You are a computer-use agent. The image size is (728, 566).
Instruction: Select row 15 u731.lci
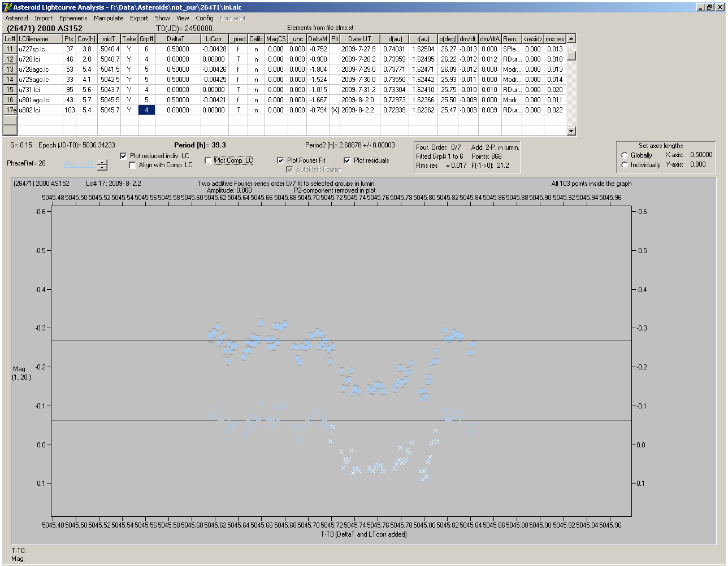pyautogui.click(x=284, y=90)
